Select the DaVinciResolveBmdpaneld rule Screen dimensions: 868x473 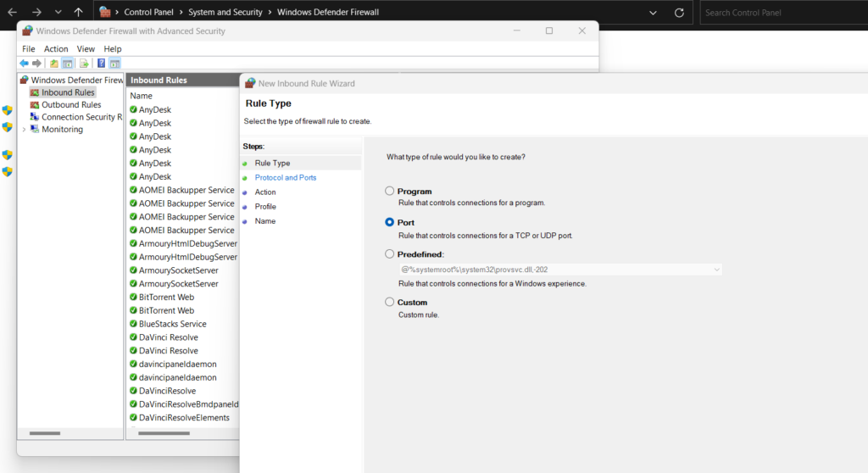click(189, 403)
